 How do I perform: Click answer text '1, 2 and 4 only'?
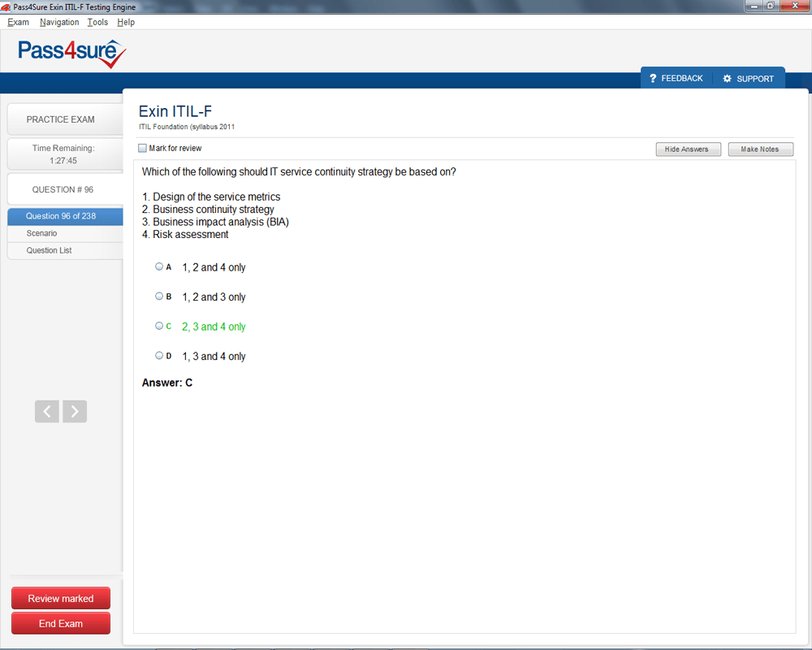[x=214, y=267]
